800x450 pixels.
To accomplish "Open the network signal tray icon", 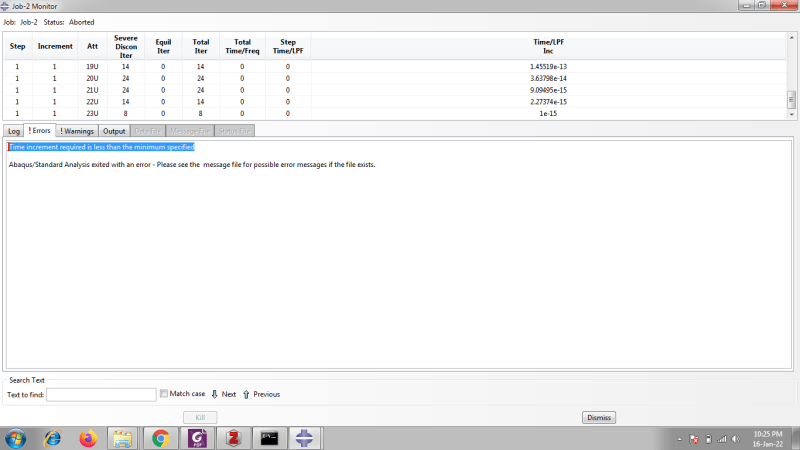I will coord(722,439).
